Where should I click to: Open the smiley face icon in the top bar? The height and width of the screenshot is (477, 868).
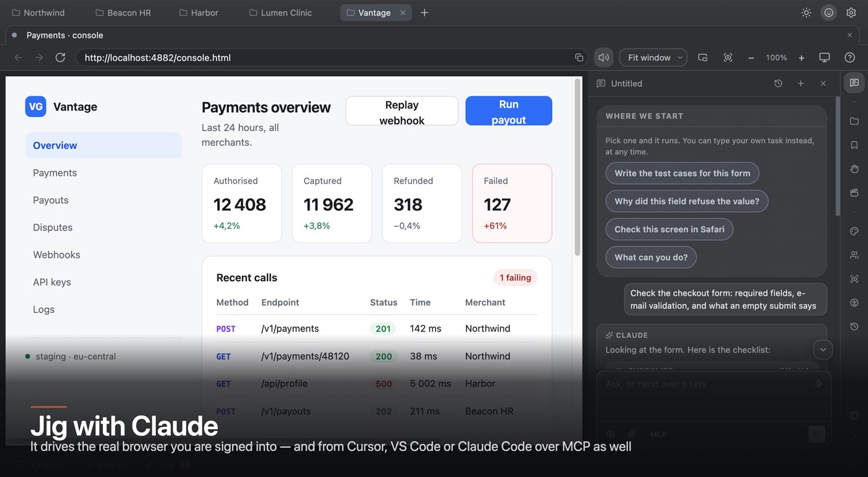coord(828,12)
